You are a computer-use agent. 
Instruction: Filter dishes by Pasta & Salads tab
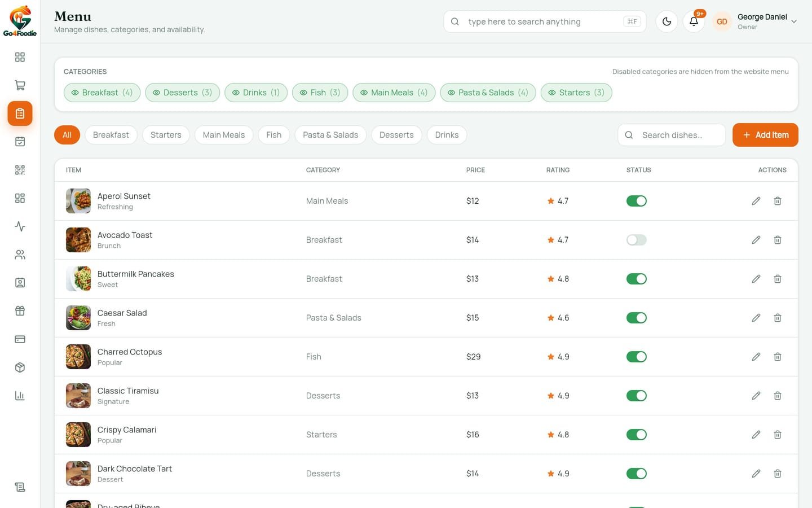coord(330,135)
